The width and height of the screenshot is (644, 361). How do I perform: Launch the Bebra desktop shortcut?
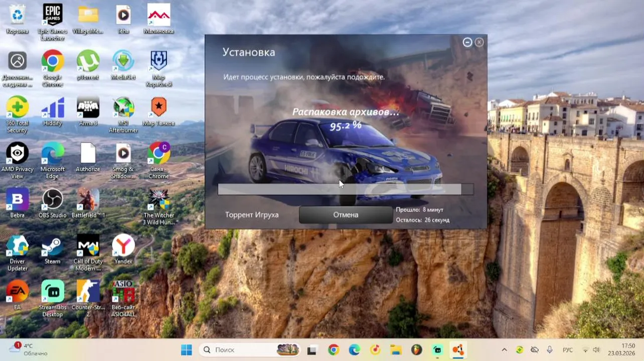tap(17, 204)
